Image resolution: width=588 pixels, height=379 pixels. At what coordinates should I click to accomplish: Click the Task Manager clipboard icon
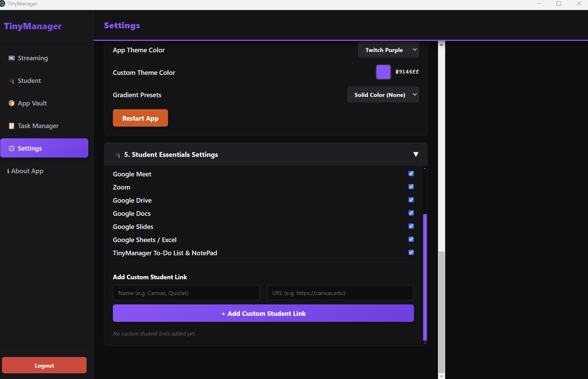[x=11, y=126]
